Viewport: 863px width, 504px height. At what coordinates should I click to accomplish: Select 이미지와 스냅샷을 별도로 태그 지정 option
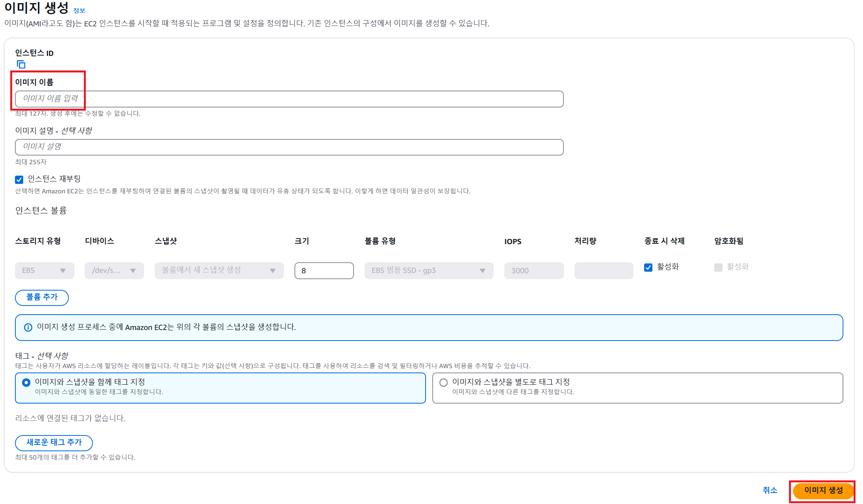tap(443, 382)
